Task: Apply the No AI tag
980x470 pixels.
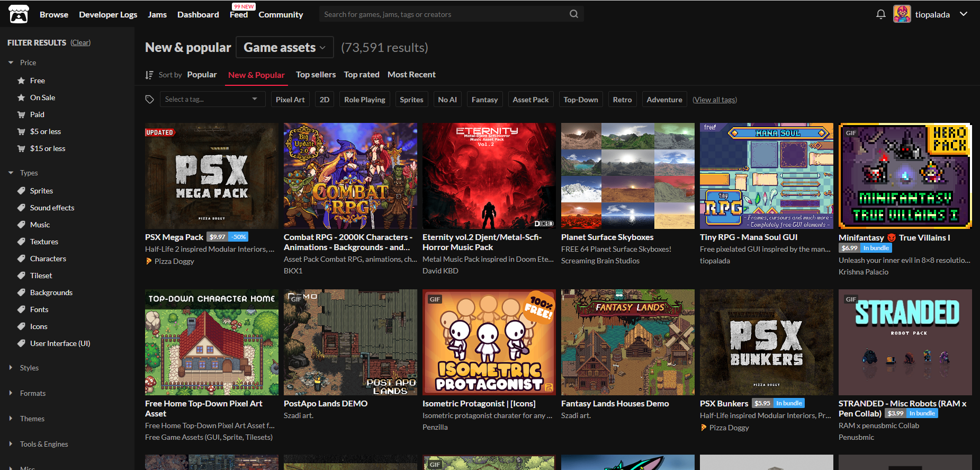Action: [447, 100]
